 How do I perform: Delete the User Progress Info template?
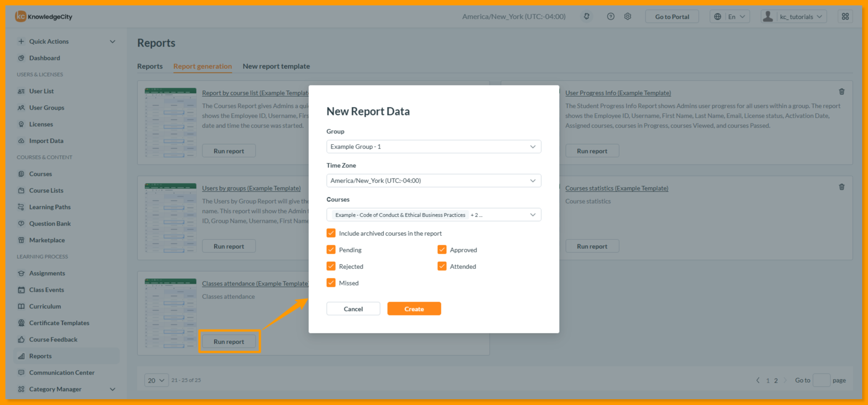click(842, 92)
